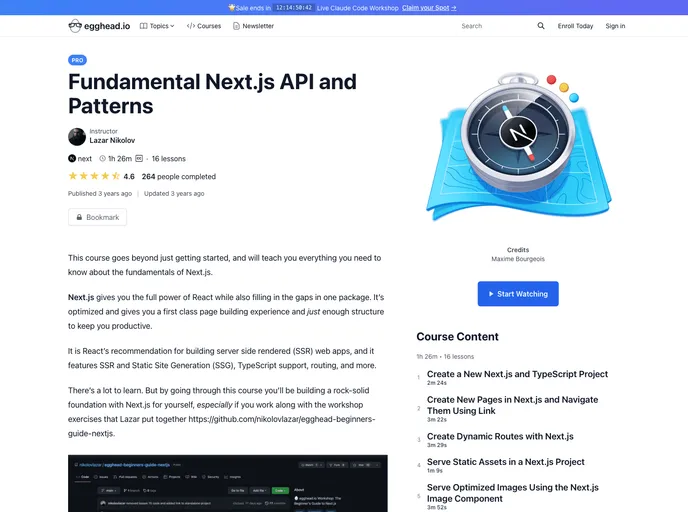Click the Live Claude Code Workshop text

[357, 8]
